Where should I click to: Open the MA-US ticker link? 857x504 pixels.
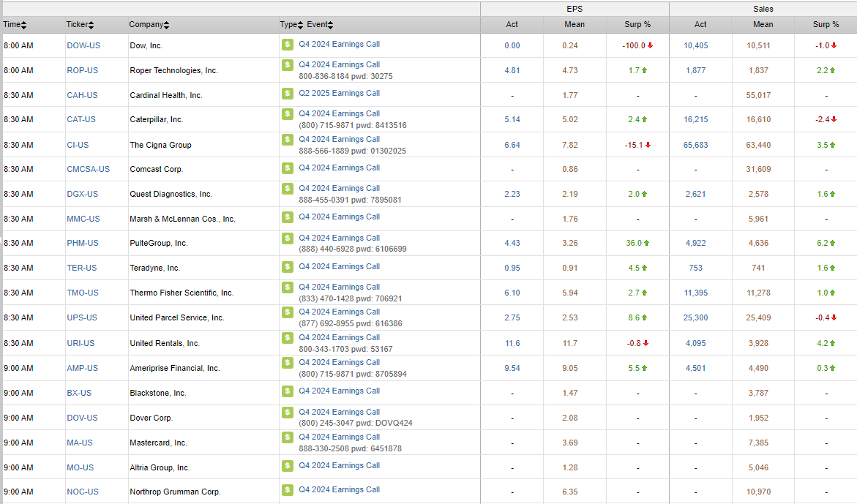[x=80, y=443]
